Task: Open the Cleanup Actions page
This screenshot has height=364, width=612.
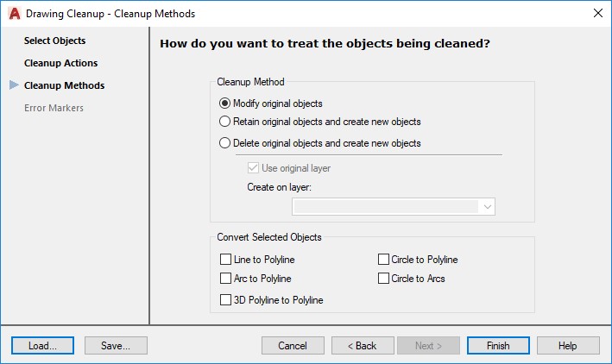Action: (x=60, y=63)
